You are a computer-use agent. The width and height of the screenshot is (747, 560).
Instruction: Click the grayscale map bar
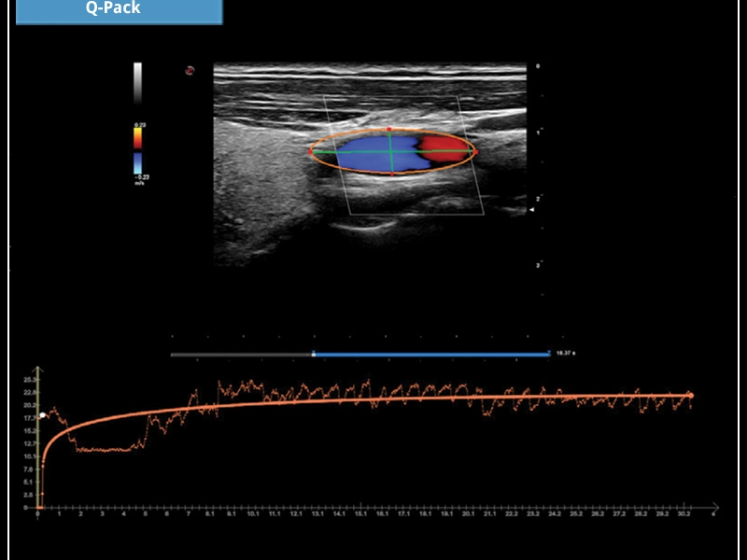tap(137, 82)
